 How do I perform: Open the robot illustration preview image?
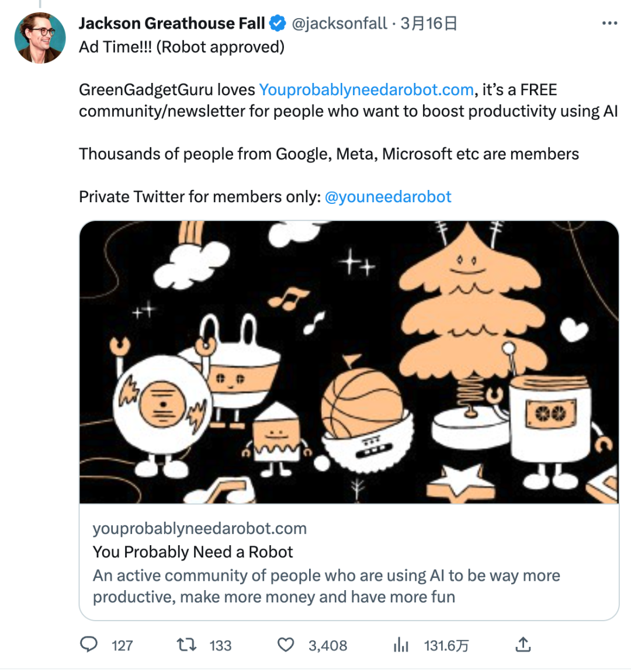[x=349, y=362]
